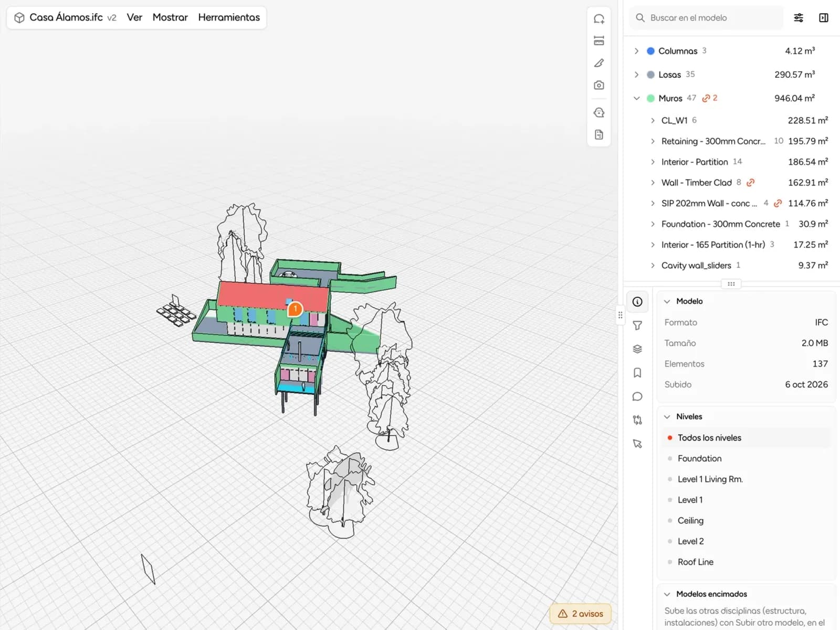Select the Foundation level

pos(746,458)
